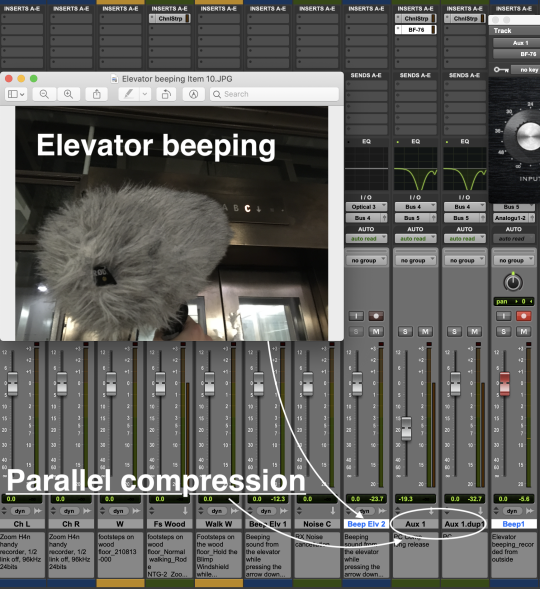Click the Search field in Preview toolbar
This screenshot has width=540, height=589.
(275, 94)
